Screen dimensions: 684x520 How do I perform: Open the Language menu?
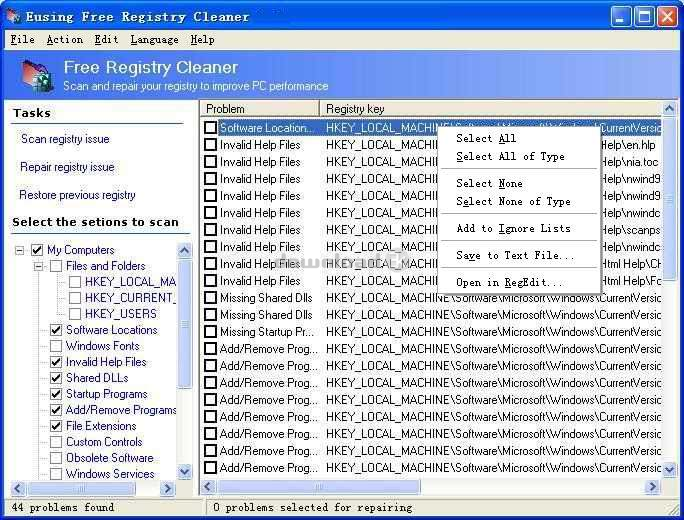coord(154,40)
